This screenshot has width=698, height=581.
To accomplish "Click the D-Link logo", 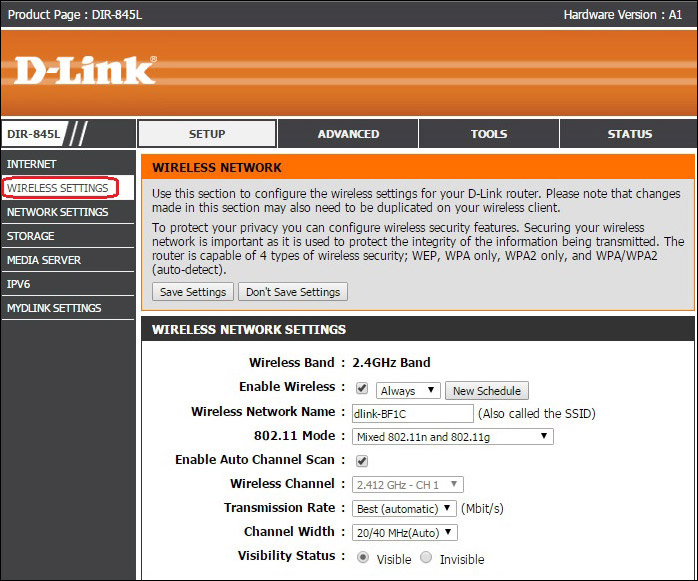I will (86, 70).
